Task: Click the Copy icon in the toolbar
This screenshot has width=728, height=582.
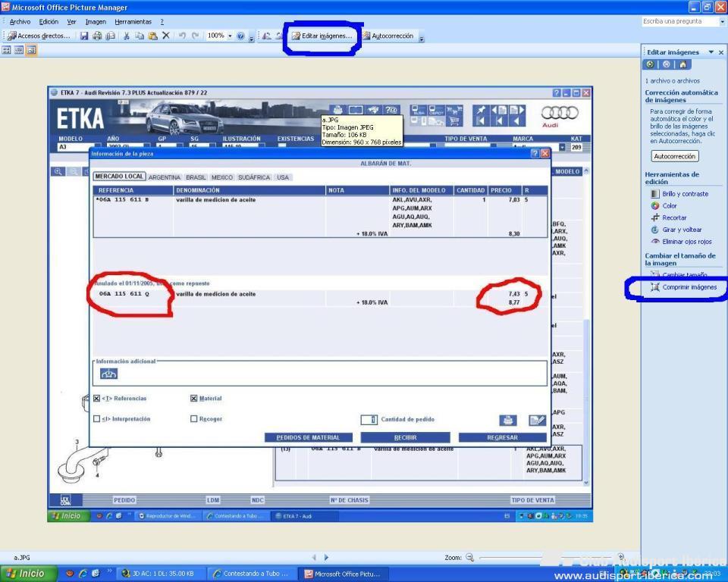Action: (140, 36)
